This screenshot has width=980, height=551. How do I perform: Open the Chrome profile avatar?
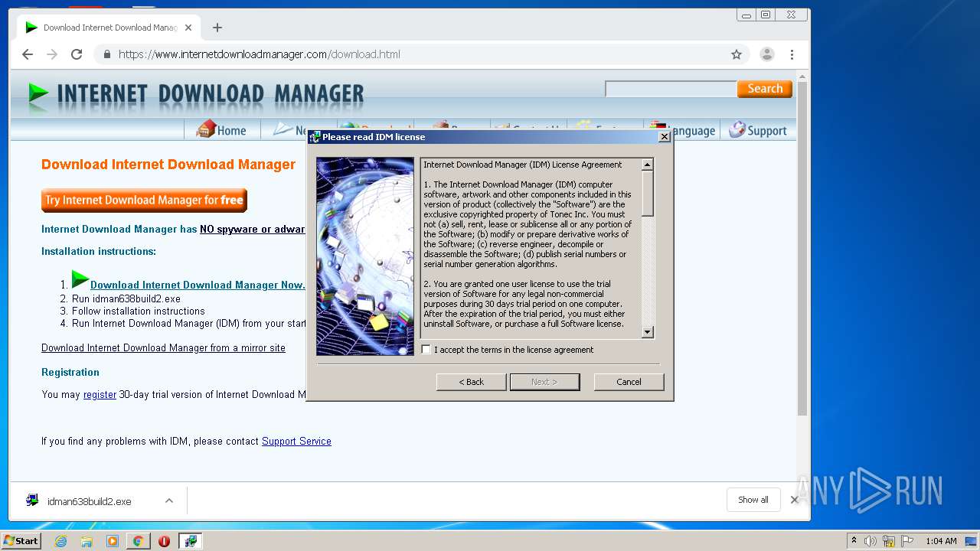[766, 54]
